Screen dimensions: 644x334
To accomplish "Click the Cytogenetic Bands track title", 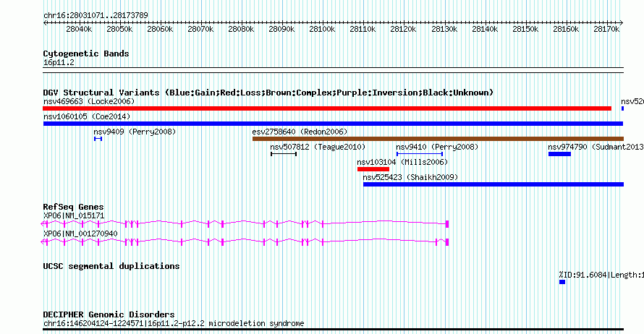I will tap(86, 53).
